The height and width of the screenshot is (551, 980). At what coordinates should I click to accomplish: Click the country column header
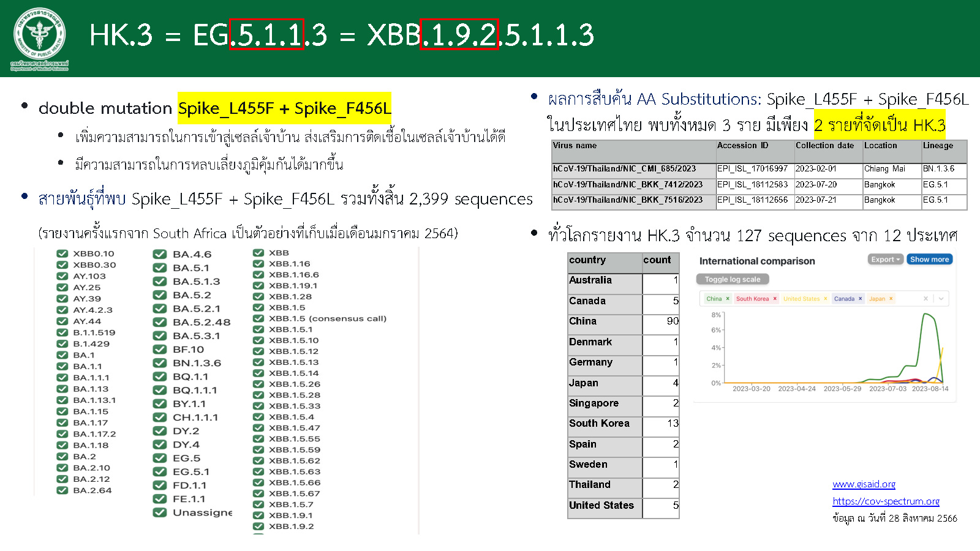point(605,261)
